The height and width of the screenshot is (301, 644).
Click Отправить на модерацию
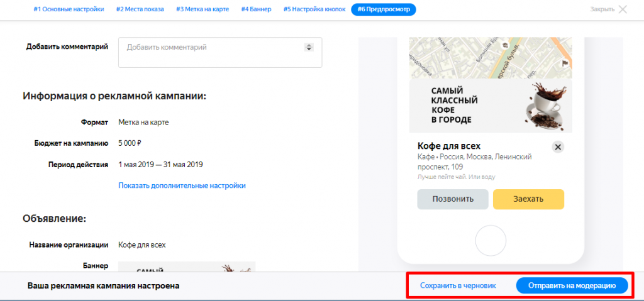point(572,285)
